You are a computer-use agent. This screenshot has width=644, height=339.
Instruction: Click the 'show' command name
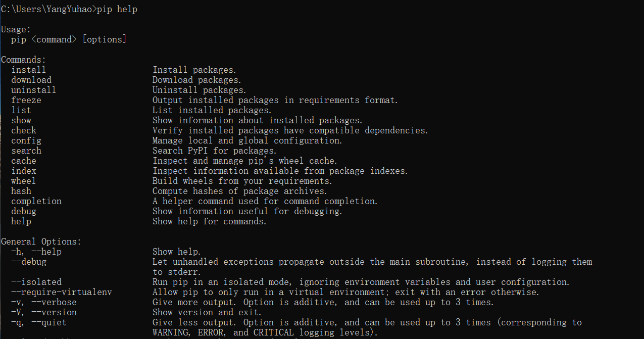[21, 120]
